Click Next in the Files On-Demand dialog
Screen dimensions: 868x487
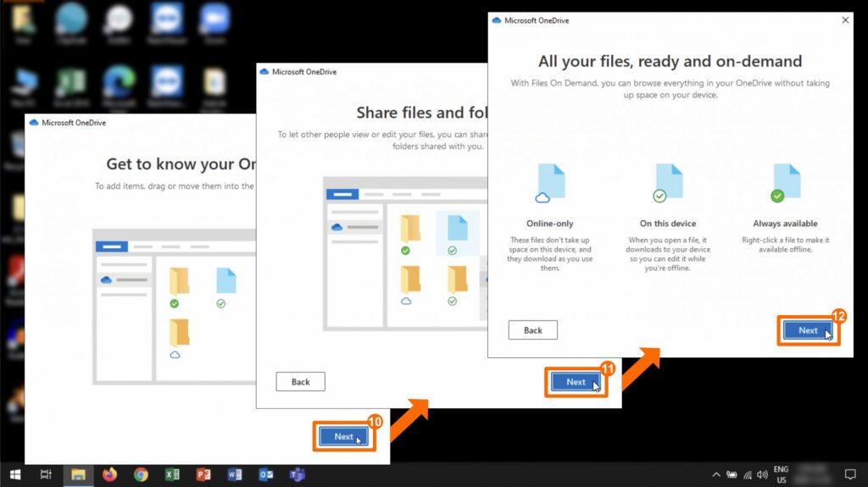(x=807, y=330)
